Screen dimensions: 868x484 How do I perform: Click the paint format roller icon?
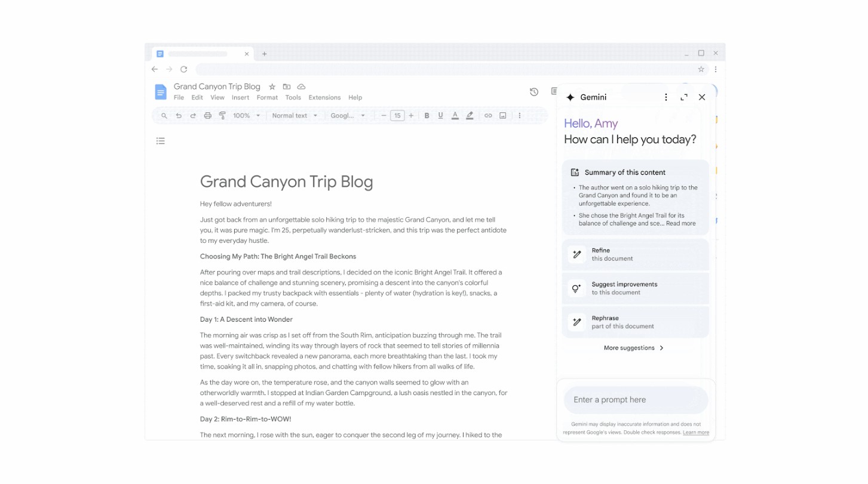[x=222, y=116]
